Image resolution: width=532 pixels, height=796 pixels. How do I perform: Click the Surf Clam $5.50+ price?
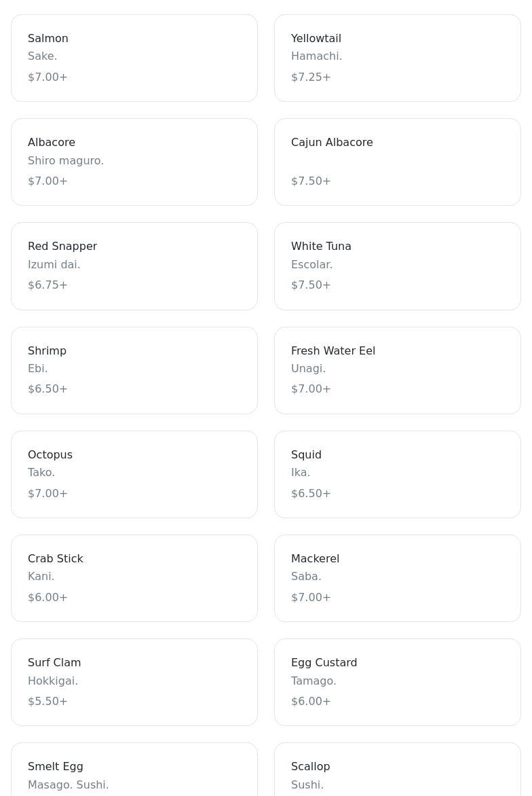(47, 702)
